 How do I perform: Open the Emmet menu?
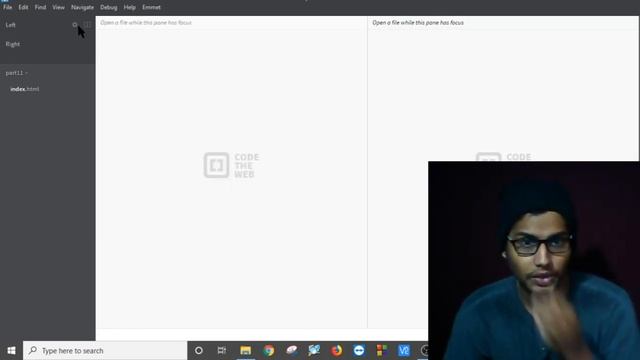(151, 7)
